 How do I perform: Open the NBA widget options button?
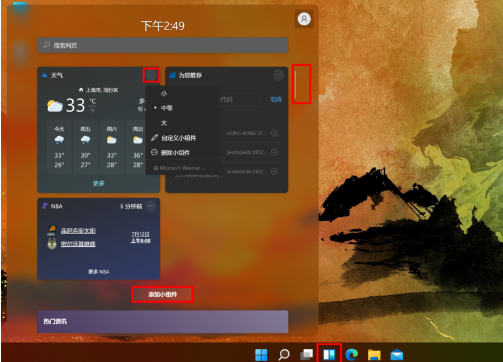click(x=151, y=206)
